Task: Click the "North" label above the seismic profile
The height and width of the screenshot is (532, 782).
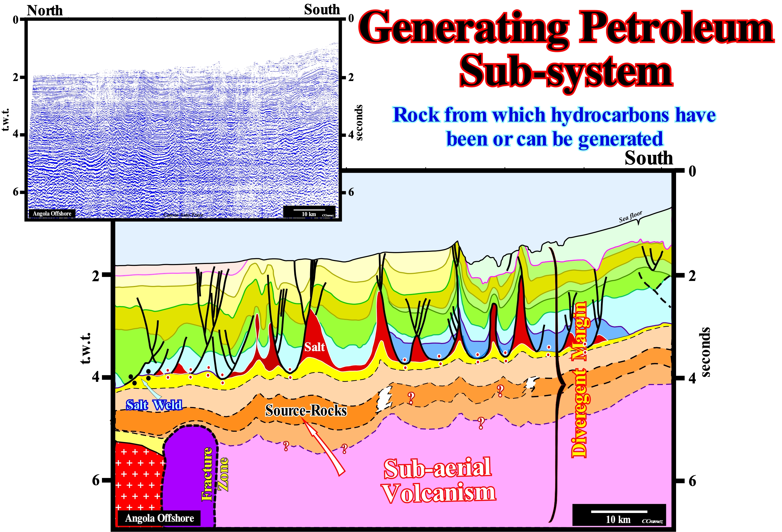Action: coord(45,10)
